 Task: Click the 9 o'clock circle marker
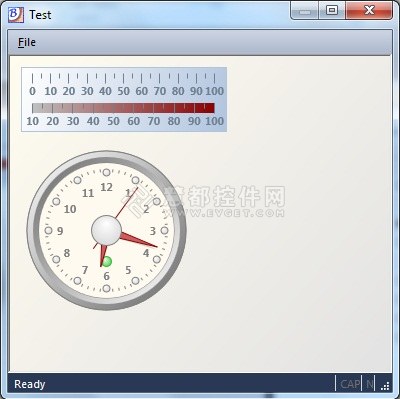click(49, 230)
